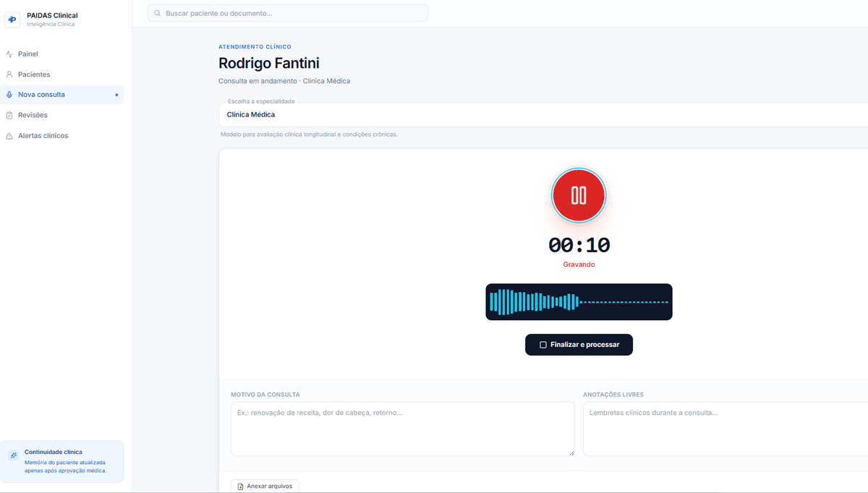Click the red Gravando status text

point(579,265)
